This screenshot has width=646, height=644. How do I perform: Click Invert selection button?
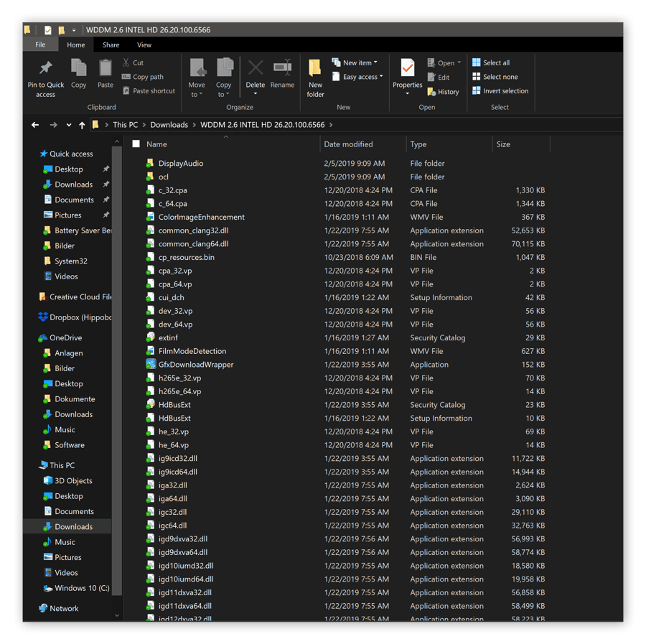click(500, 91)
